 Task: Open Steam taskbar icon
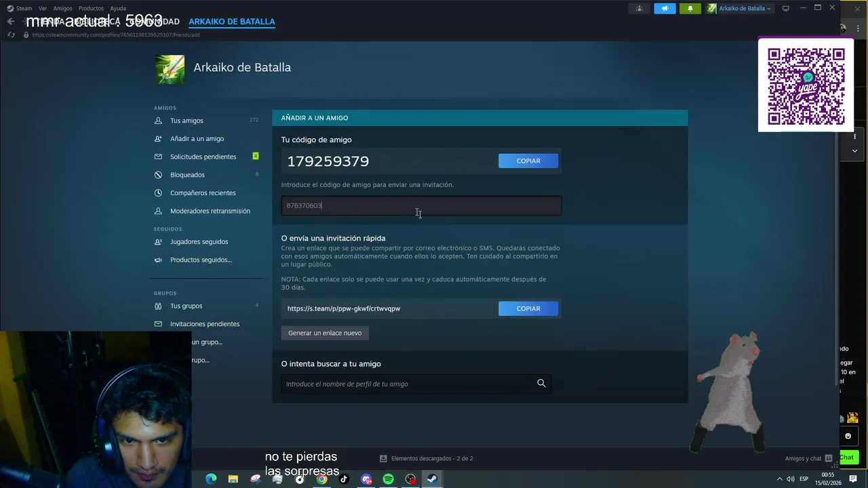432,479
